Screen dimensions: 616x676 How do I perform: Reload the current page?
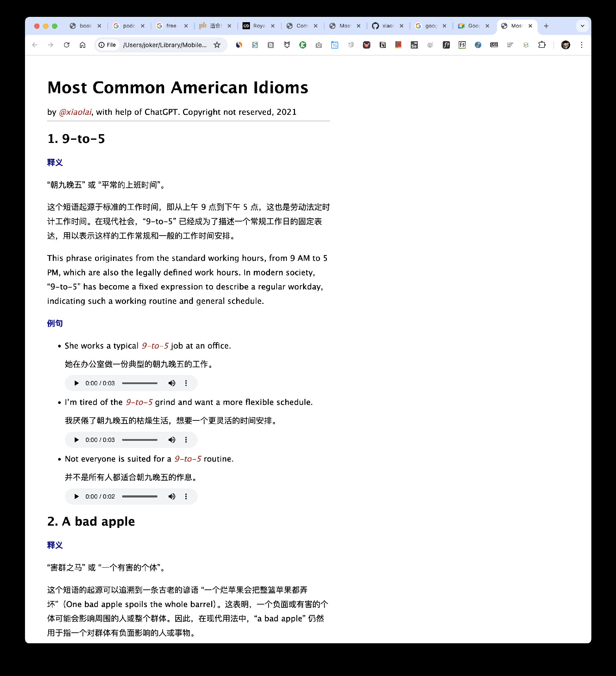(67, 45)
